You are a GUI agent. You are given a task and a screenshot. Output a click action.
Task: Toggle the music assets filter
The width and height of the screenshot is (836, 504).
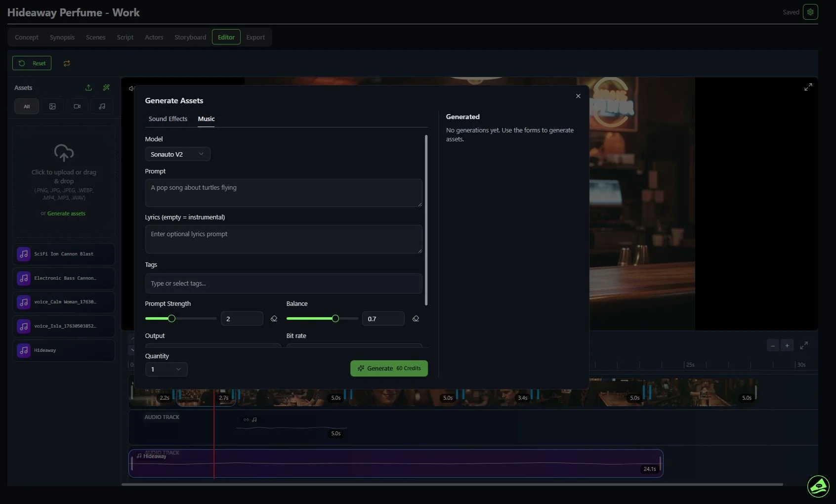[101, 106]
